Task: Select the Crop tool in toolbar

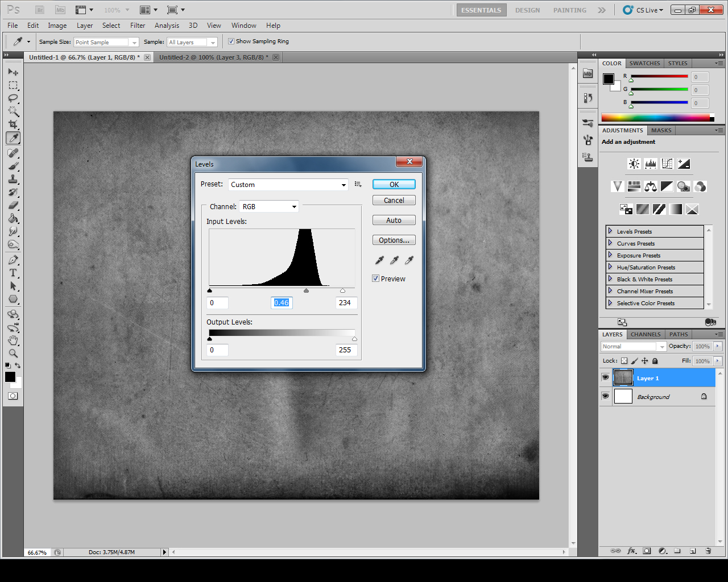Action: 13,124
